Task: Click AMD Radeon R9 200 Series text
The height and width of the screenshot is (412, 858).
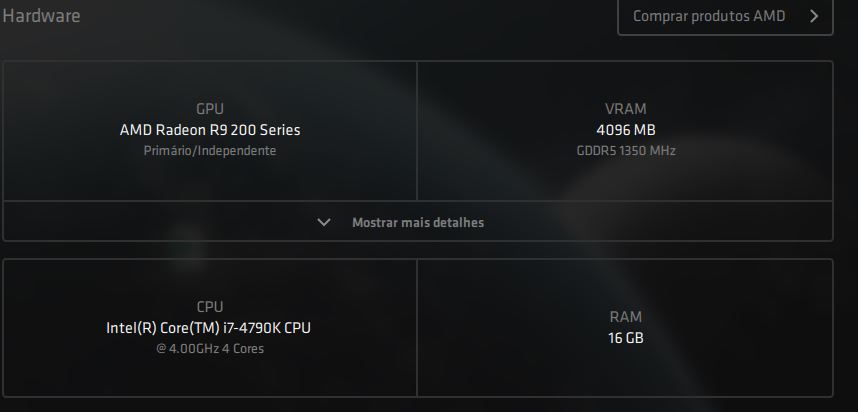Action: (x=210, y=130)
